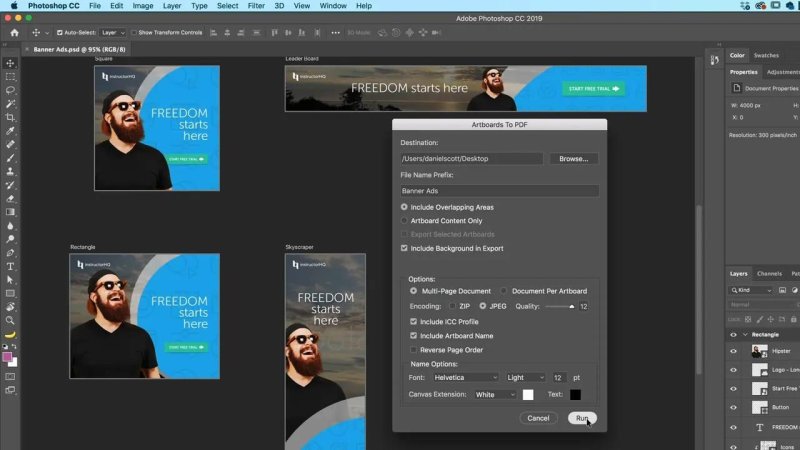Select Multi-Page Document radio button

point(413,291)
